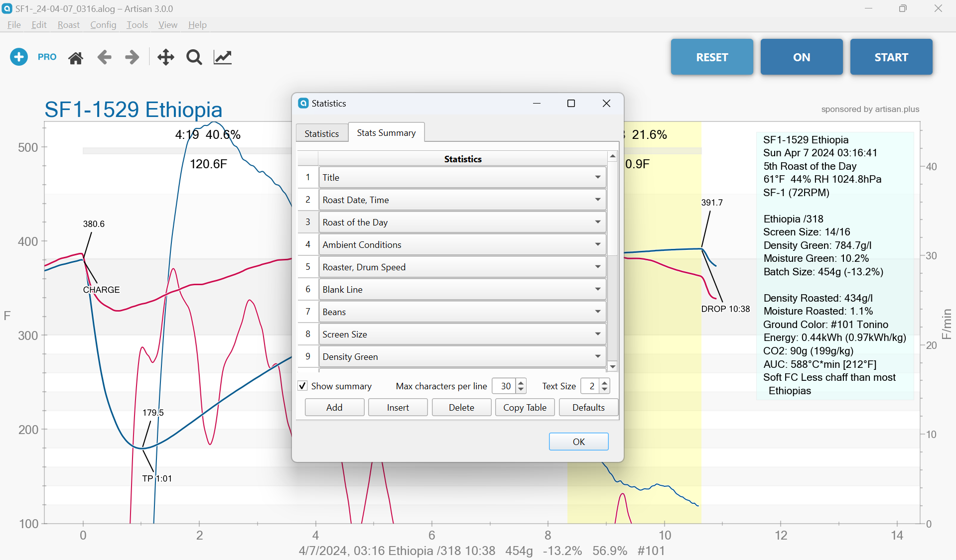Click the Text Size input field
Viewport: 956px width, 560px height.
[x=591, y=386]
